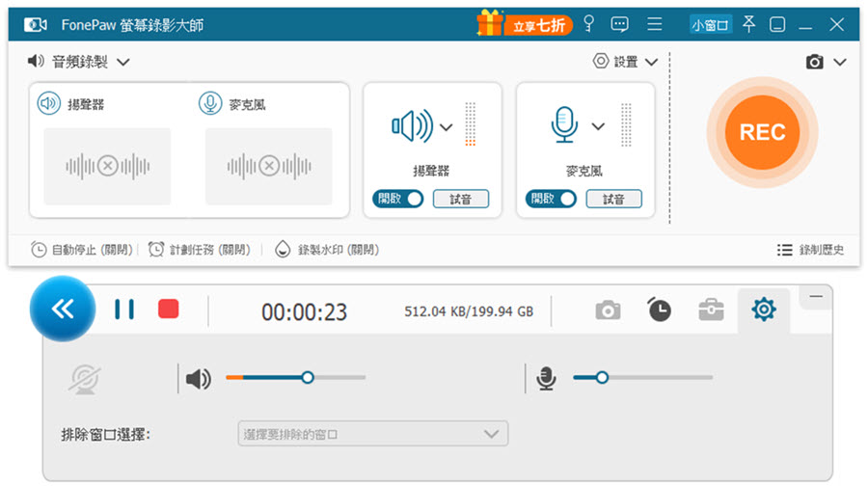Viewport: 868px width, 486px height.
Task: Click the microphone level meter bars
Action: (x=626, y=124)
